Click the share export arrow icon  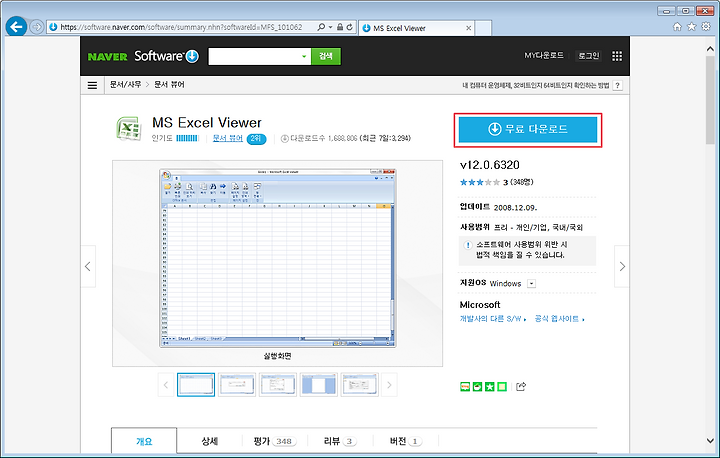coord(521,386)
